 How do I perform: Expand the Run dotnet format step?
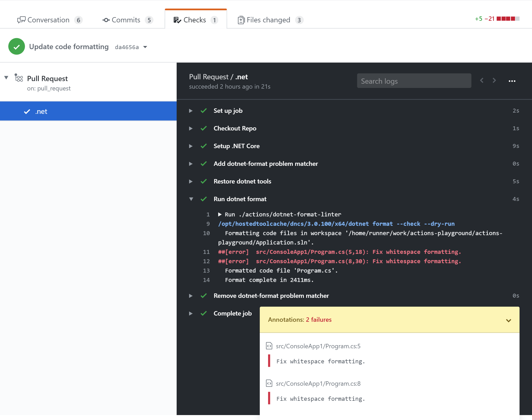point(190,199)
